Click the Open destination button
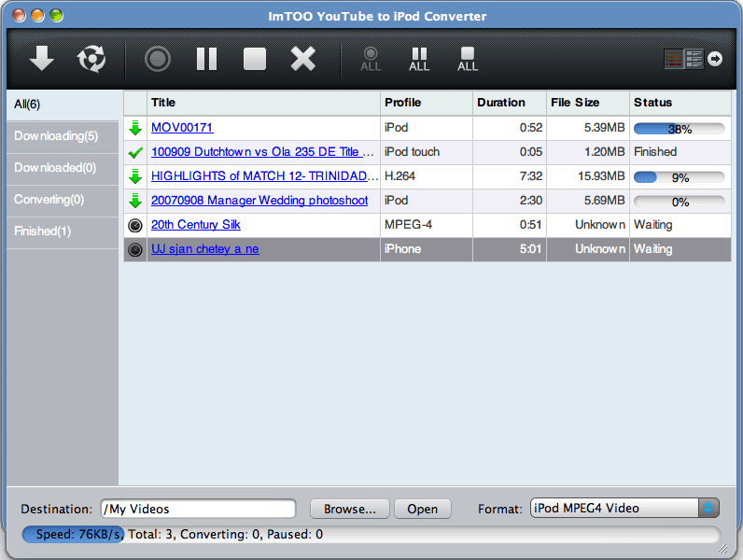Image resolution: width=743 pixels, height=560 pixels. click(422, 509)
